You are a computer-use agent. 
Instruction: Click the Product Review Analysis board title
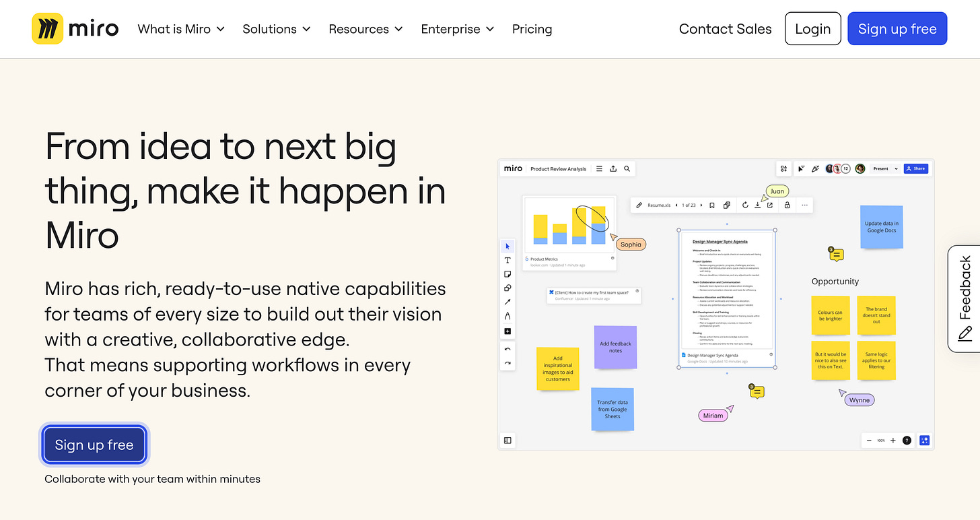point(559,169)
